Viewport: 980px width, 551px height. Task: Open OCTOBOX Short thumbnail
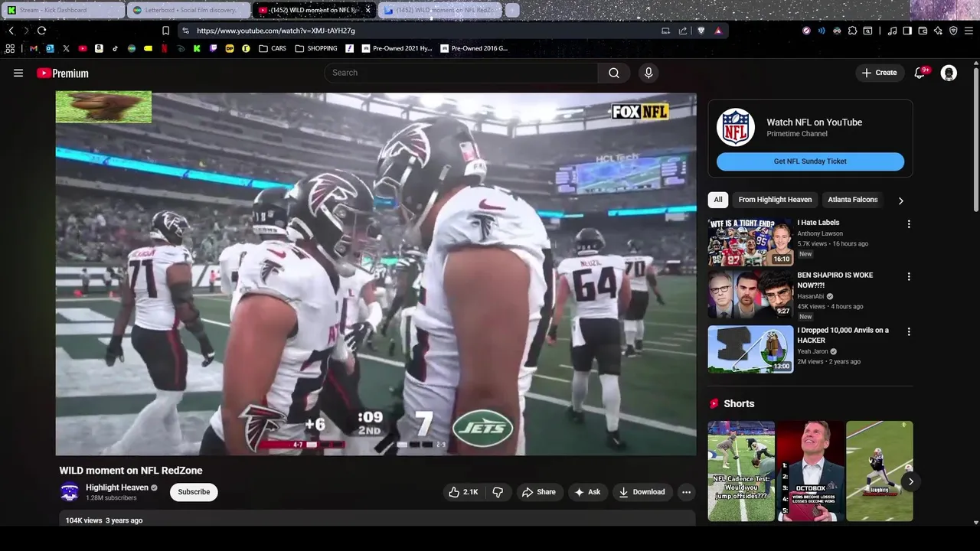click(x=810, y=471)
